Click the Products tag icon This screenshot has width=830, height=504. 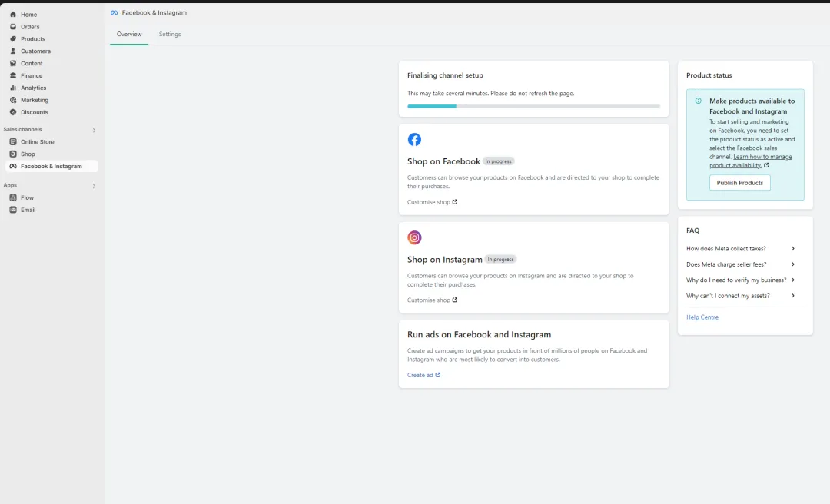(13, 38)
